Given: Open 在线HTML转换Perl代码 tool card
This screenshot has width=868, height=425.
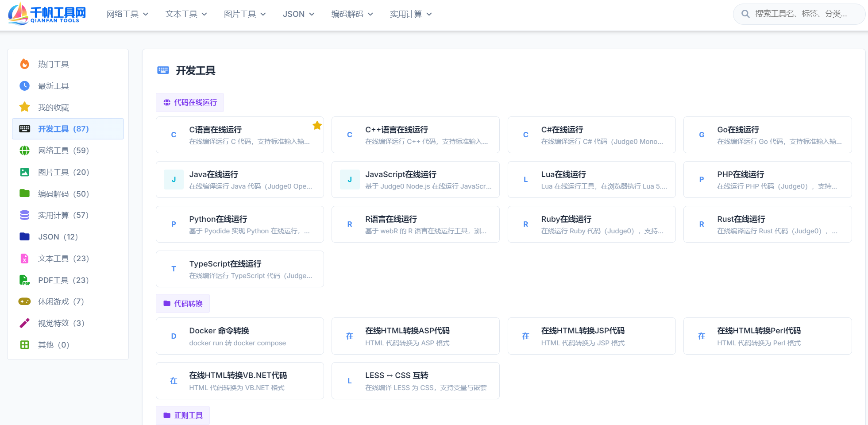Looking at the screenshot, I should point(768,336).
